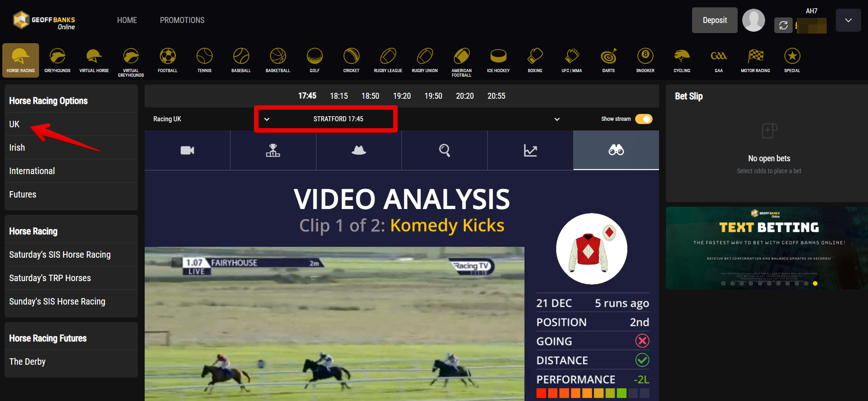
Task: Open The Derby futures link
Action: coord(71,361)
